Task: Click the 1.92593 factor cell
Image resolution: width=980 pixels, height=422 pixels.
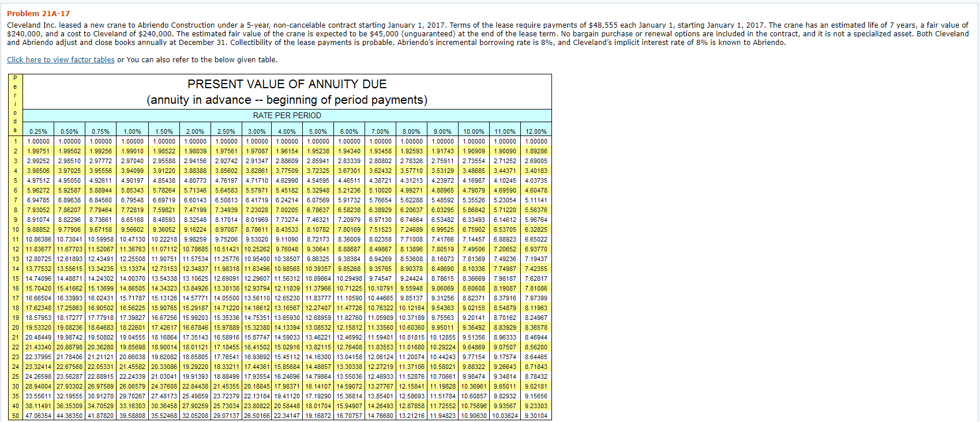Action: (x=412, y=151)
